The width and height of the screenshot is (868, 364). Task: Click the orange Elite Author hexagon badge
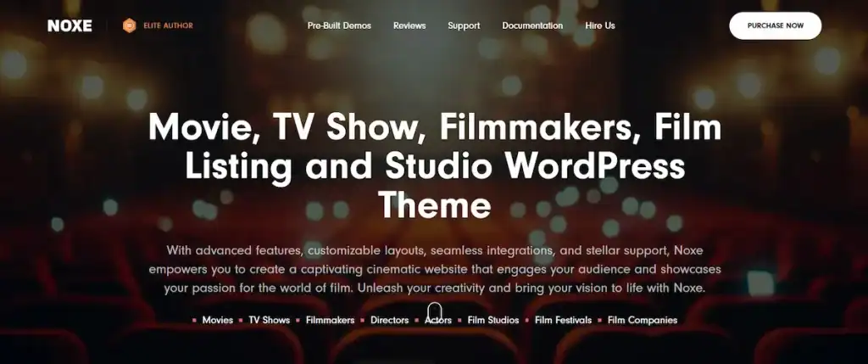[129, 25]
